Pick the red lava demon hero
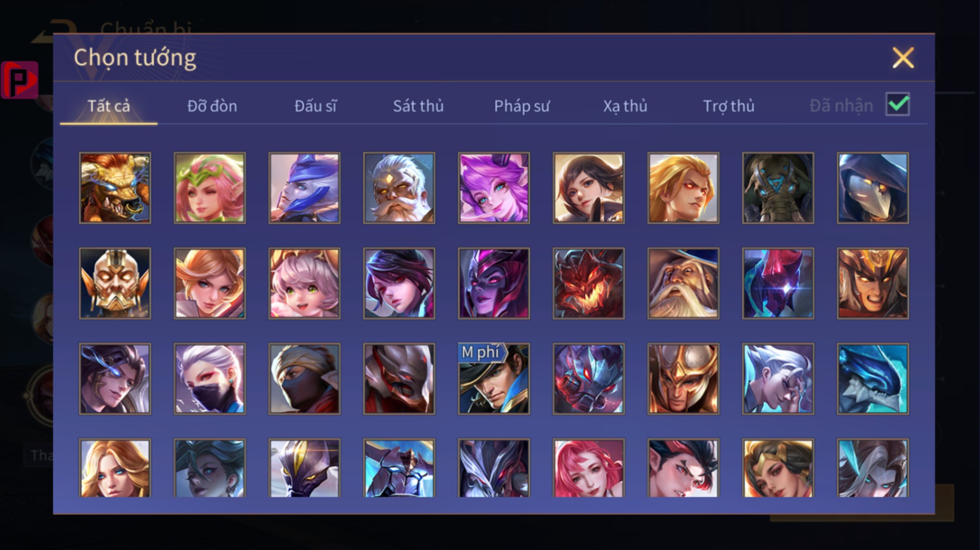 point(588,283)
